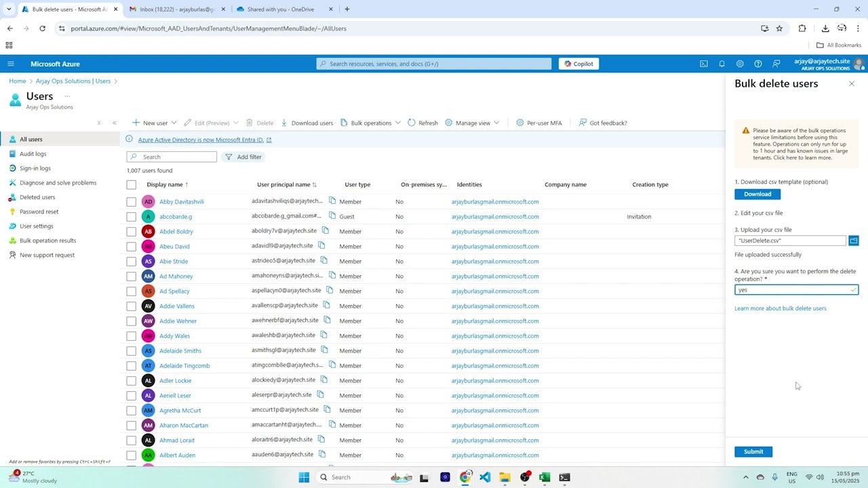Screen dimensions: 868x488
Task: Expand the Manage view dropdown
Action: 496,123
